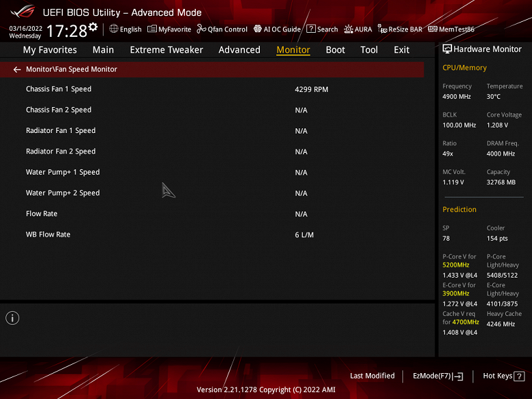This screenshot has width=532, height=399.
Task: Click the CPU/Memory section heading
Action: 464,68
